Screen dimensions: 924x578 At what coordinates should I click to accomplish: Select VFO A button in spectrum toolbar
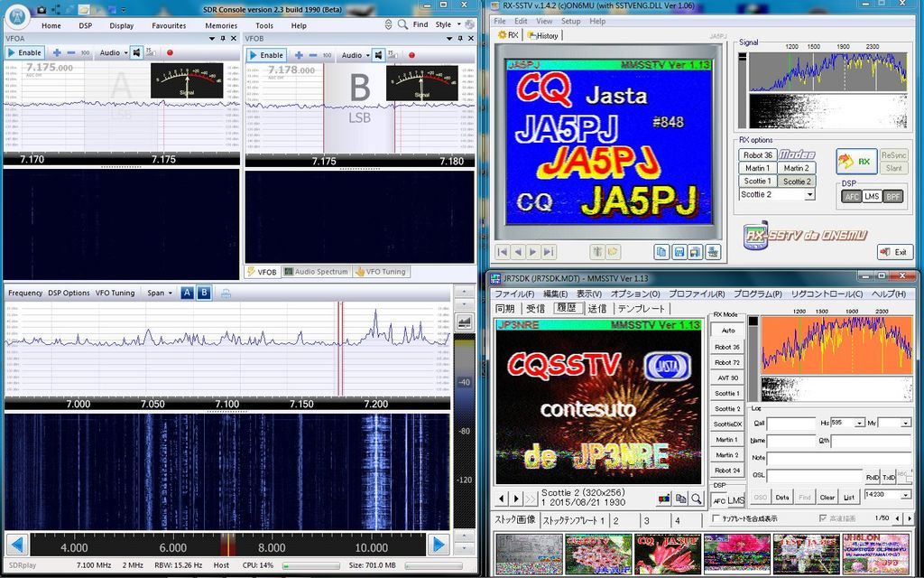coord(187,293)
